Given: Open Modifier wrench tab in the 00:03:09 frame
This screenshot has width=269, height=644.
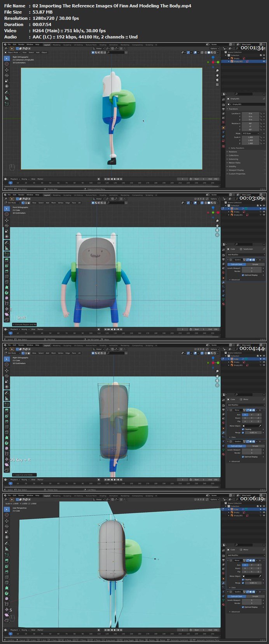Looking at the screenshot, I should (224, 282).
